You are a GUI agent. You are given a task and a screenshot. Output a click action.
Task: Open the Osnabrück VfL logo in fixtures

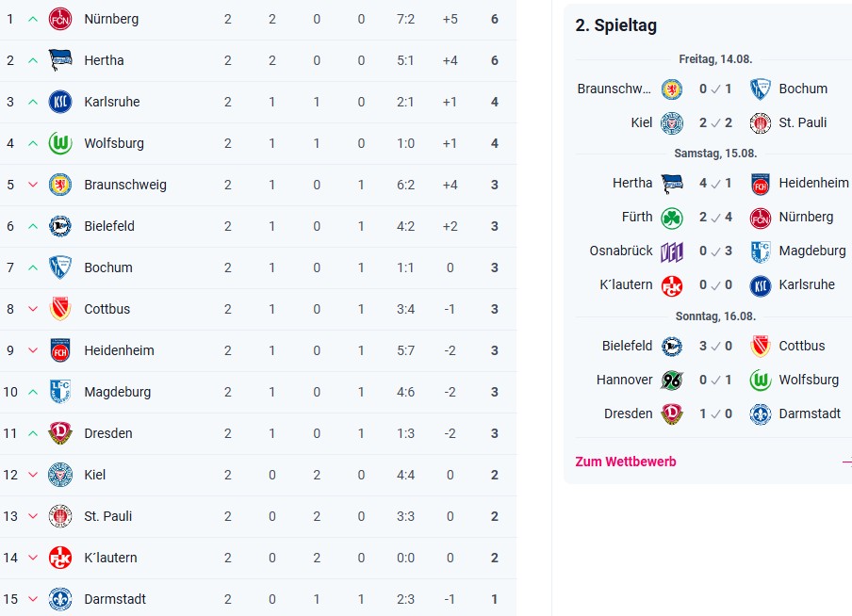[672, 251]
